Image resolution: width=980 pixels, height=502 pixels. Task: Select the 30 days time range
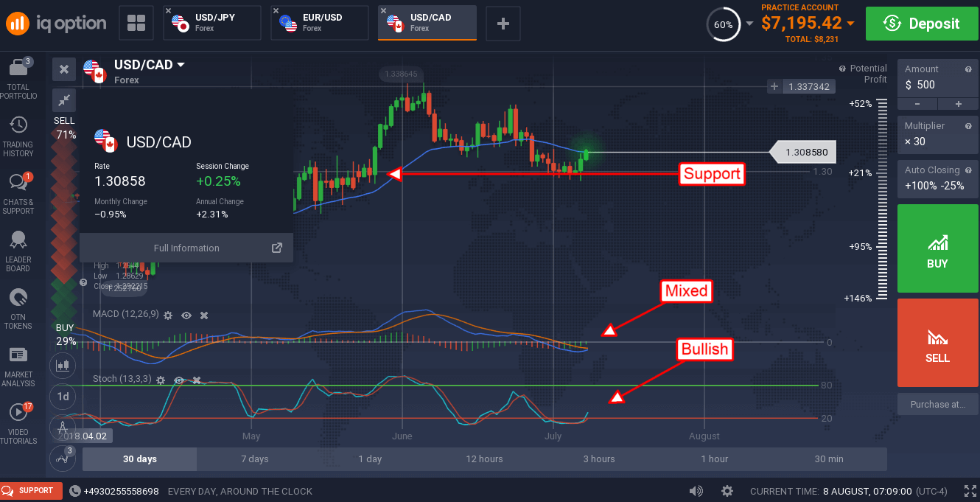pyautogui.click(x=140, y=459)
